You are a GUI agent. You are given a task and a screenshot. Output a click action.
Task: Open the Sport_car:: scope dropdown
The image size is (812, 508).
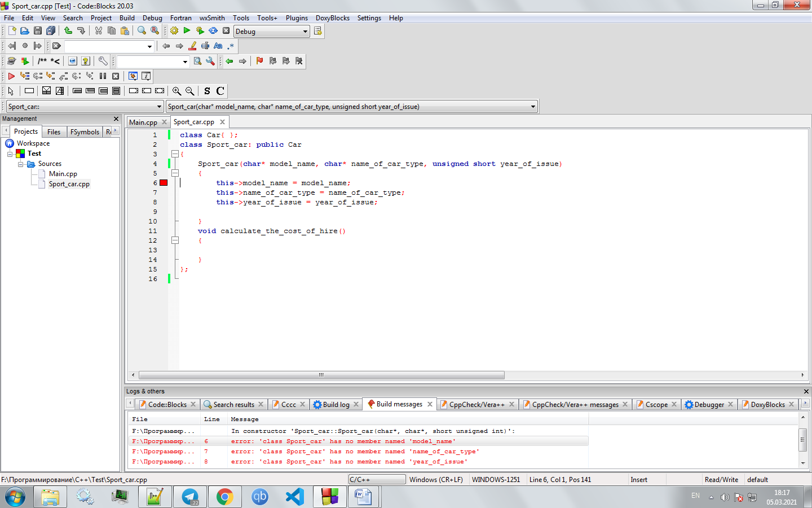(x=159, y=107)
